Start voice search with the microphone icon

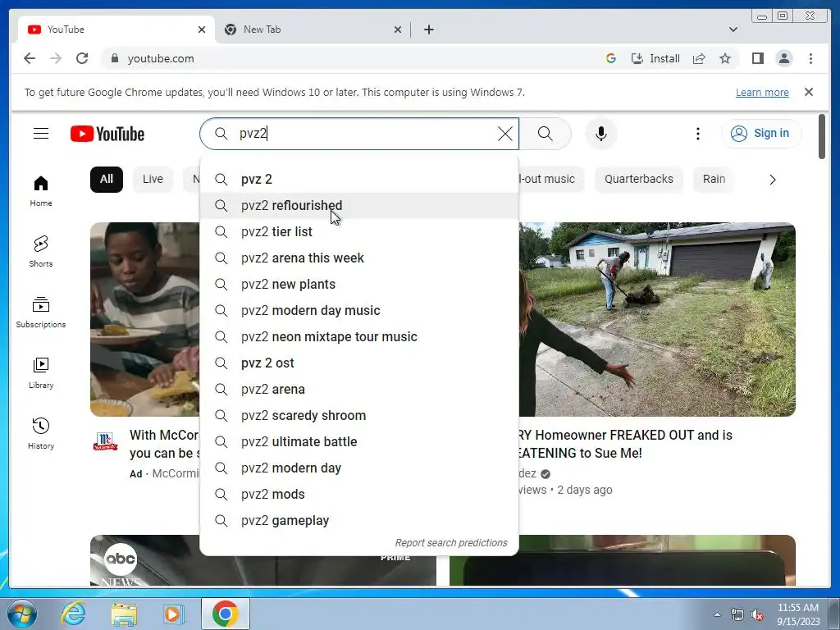click(601, 134)
